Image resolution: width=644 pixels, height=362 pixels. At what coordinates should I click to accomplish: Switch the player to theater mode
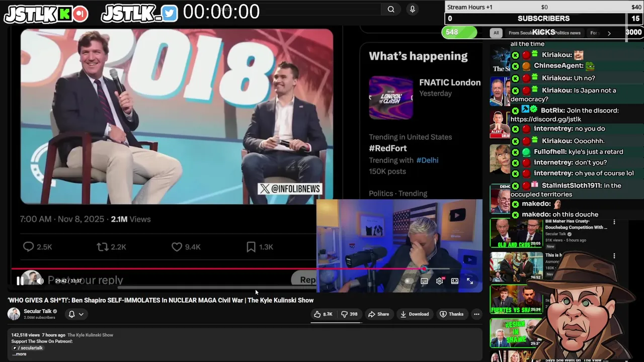pyautogui.click(x=454, y=281)
